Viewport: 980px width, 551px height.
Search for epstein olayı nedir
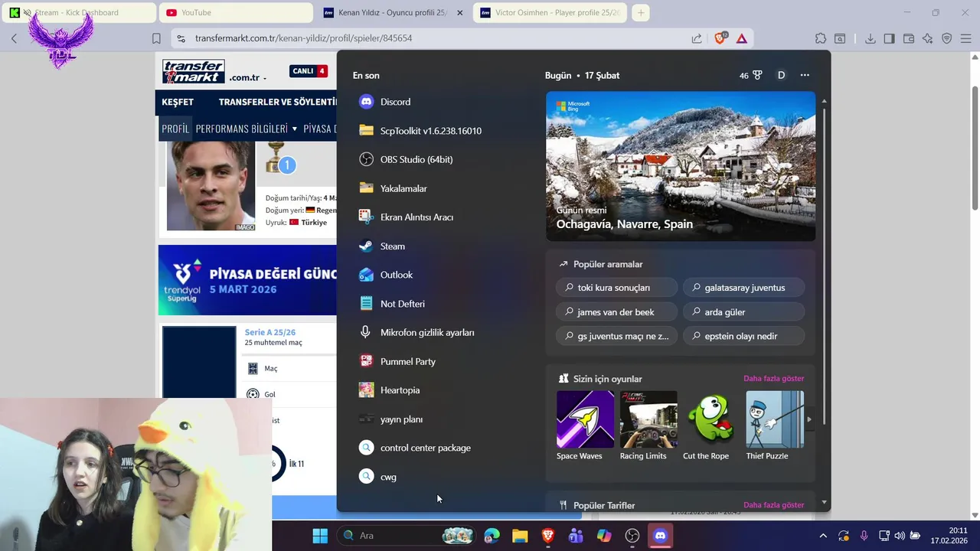tap(743, 336)
